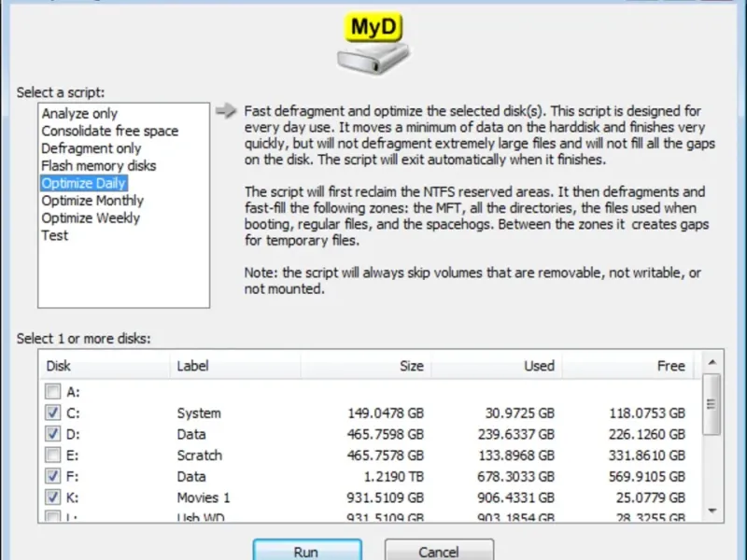Select the Consolidate free space script

click(110, 131)
